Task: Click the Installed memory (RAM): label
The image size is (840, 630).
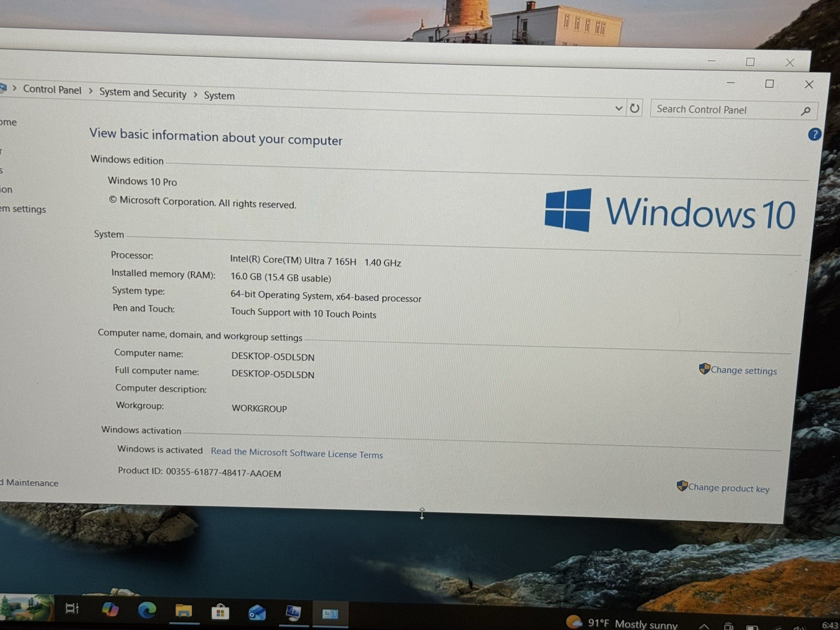Action: [x=163, y=274]
